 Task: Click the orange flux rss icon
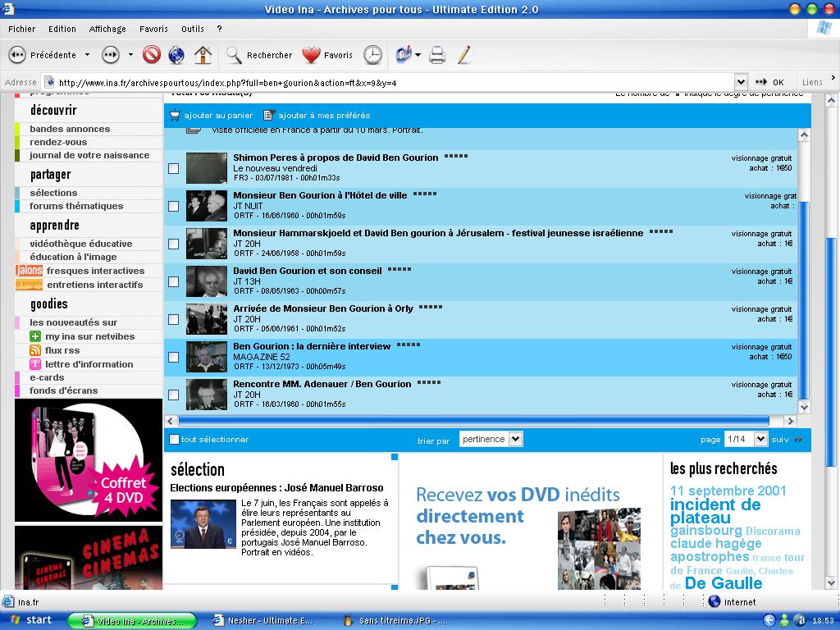click(35, 350)
